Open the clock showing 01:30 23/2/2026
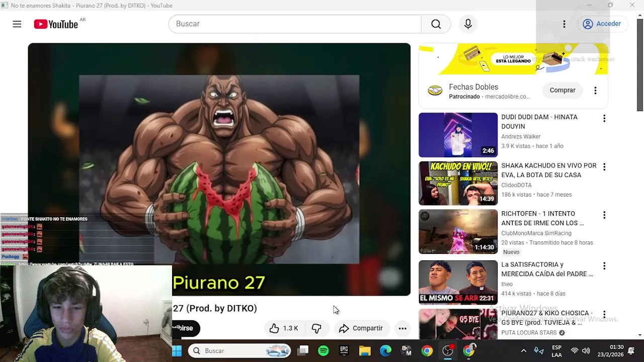644x362 pixels. (610, 351)
